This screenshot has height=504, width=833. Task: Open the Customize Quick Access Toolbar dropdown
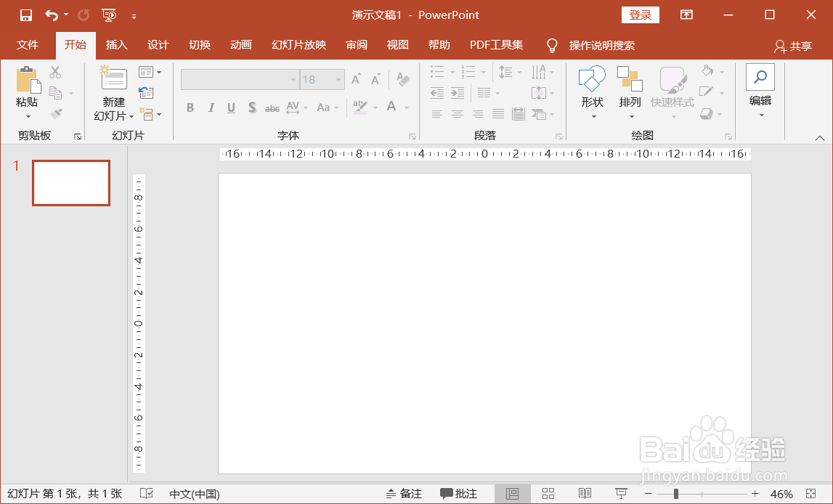pyautogui.click(x=134, y=17)
